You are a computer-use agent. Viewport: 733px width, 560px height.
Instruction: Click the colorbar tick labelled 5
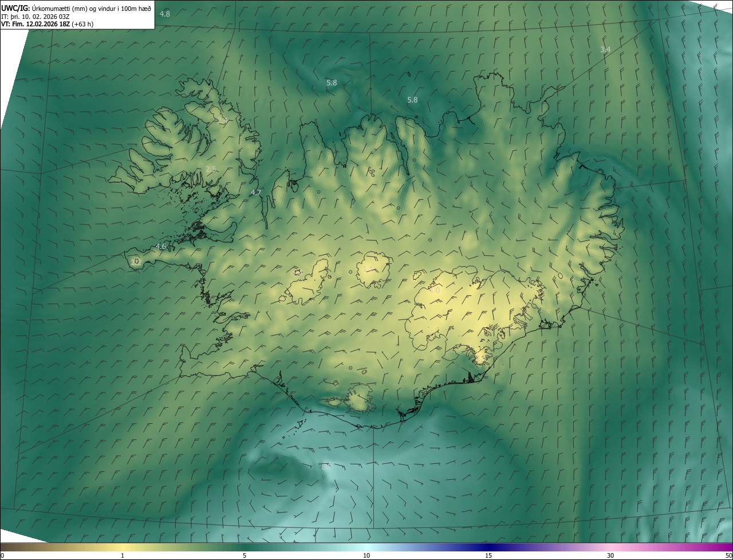pyautogui.click(x=245, y=555)
